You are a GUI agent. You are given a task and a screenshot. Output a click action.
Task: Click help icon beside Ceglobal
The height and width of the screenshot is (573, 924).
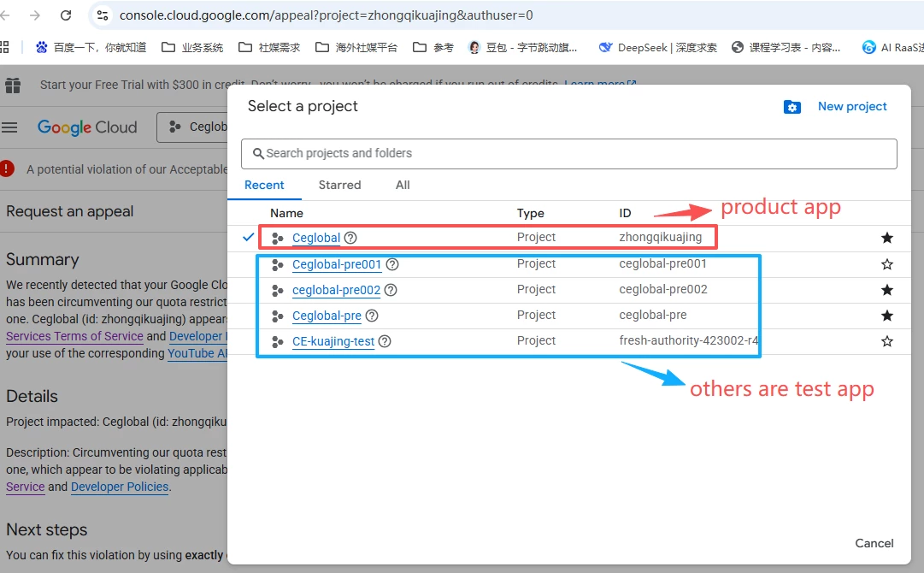pos(350,238)
